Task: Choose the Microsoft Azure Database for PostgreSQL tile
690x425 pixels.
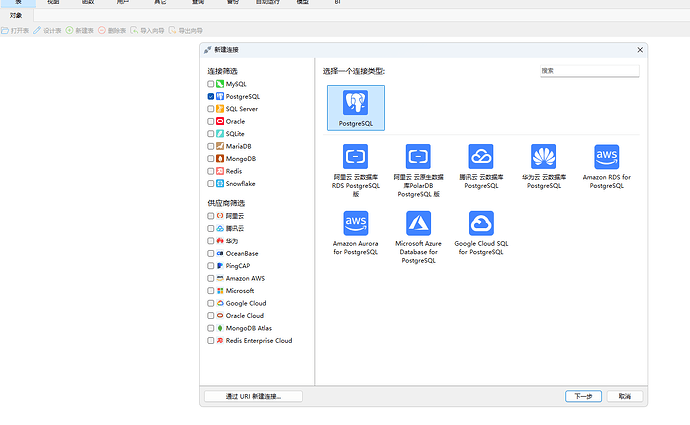Action: [418, 237]
